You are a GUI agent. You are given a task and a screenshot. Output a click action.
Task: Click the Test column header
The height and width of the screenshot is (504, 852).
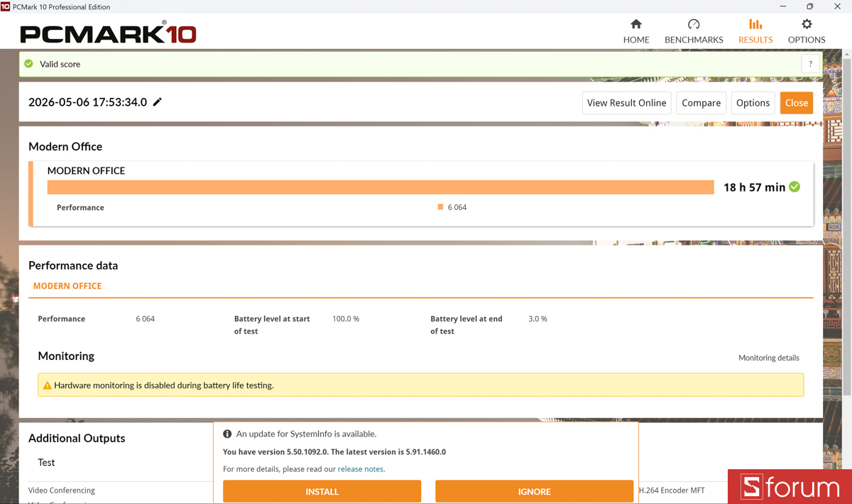[x=46, y=462]
